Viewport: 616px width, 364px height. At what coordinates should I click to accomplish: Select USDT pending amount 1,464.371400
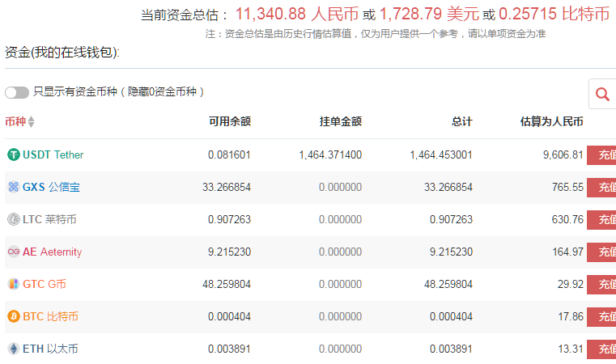(x=330, y=154)
